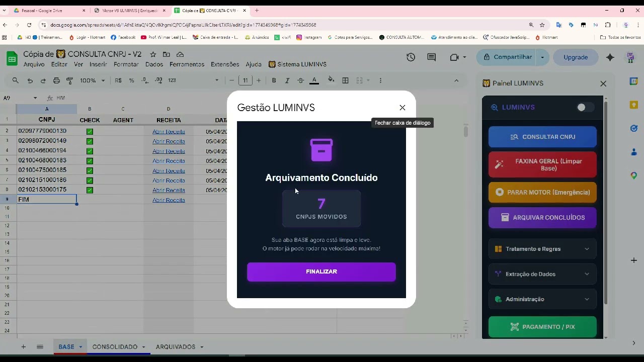The image size is (644, 362).
Task: Open the Extensões menu
Action: (x=225, y=64)
